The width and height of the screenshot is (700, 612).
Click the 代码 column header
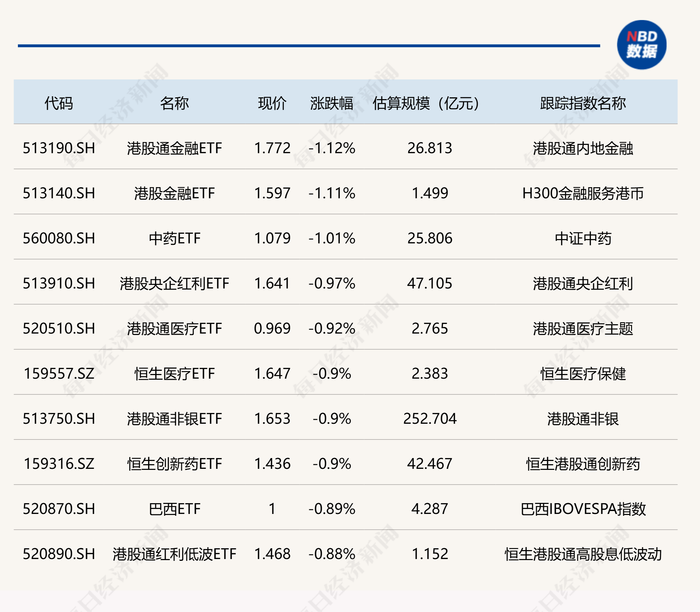(x=59, y=103)
